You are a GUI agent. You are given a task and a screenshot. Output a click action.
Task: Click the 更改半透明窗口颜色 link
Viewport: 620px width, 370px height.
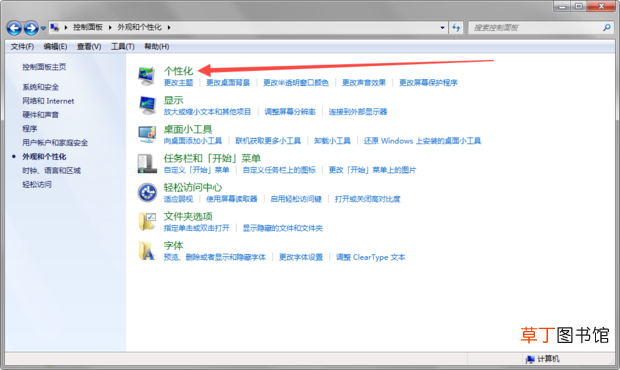pos(296,83)
